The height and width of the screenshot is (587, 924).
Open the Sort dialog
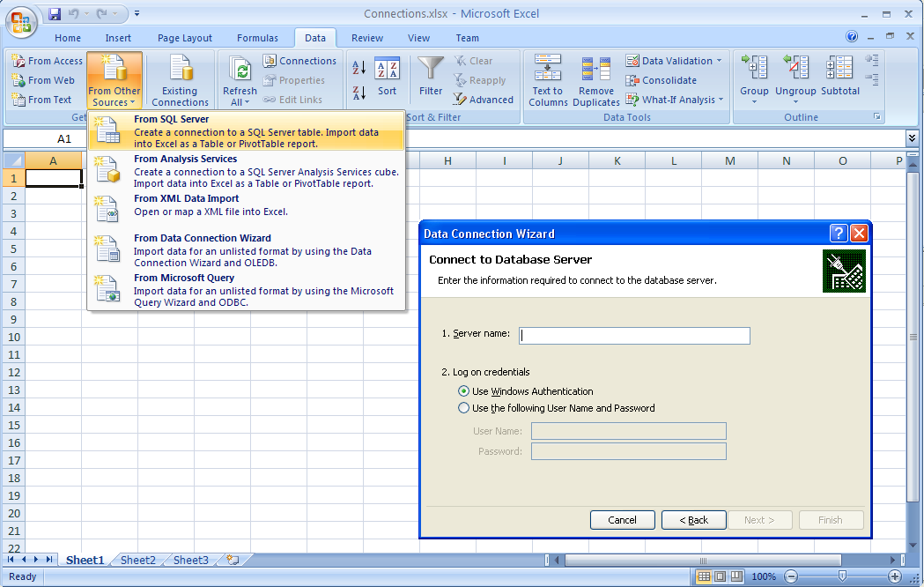[x=387, y=76]
